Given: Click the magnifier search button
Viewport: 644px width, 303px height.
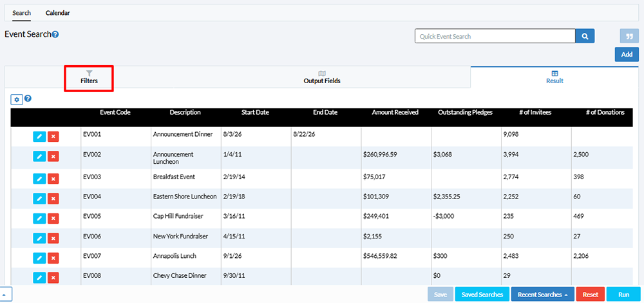Looking at the screenshot, I should click(585, 36).
